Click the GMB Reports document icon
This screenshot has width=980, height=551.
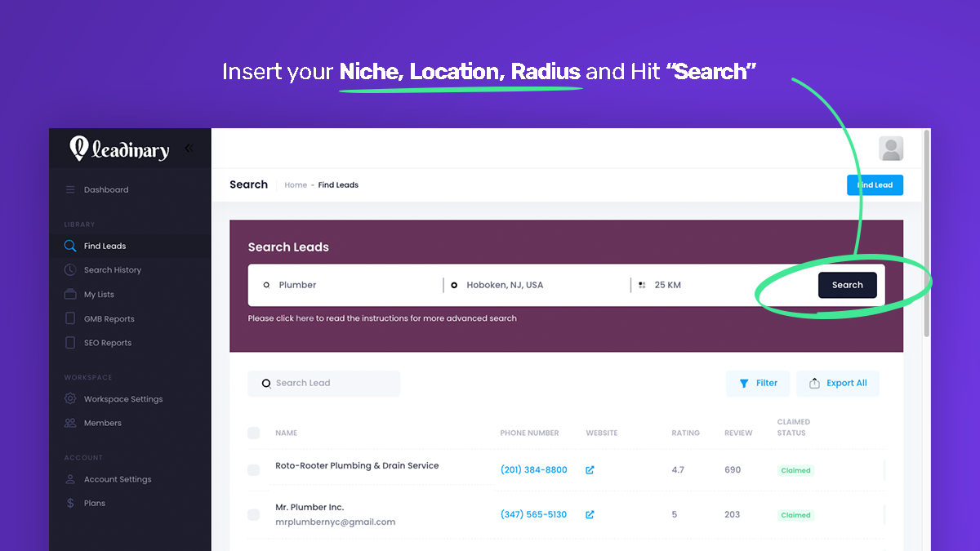coord(70,319)
